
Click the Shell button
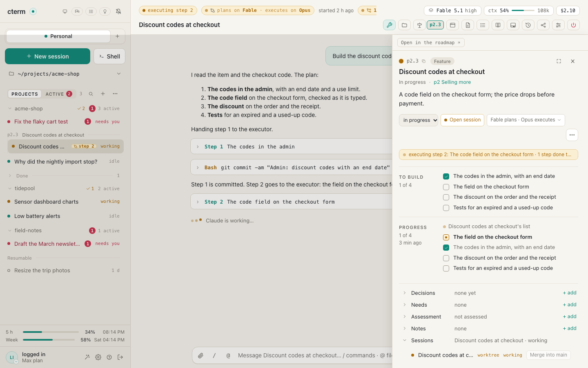tap(109, 56)
